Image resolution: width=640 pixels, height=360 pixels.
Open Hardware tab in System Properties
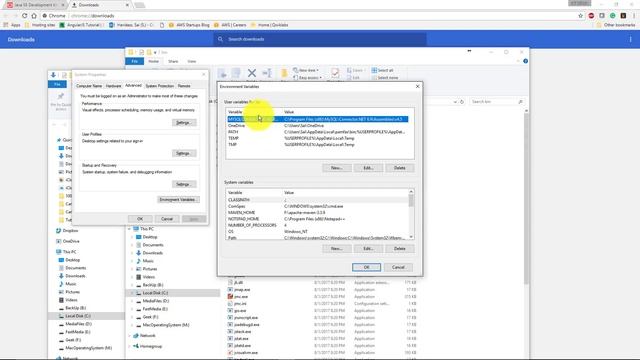113,86
